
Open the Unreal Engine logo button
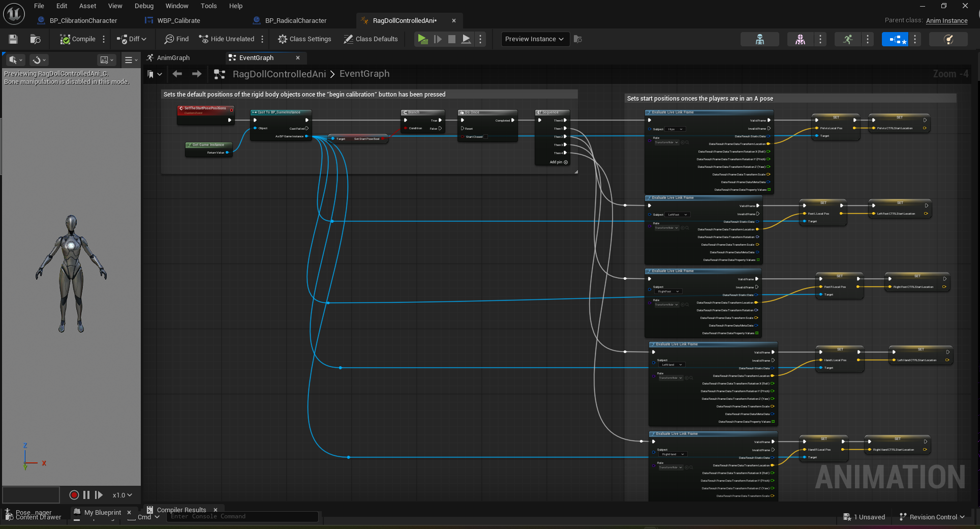tap(14, 13)
